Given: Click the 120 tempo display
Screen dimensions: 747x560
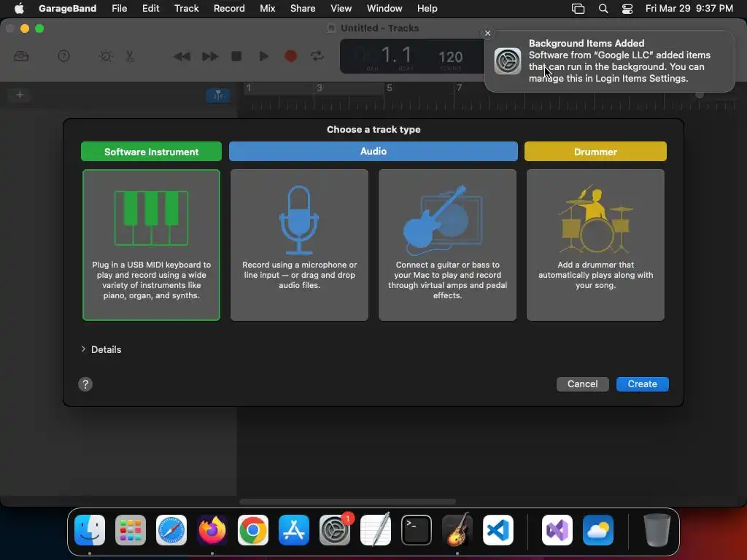Looking at the screenshot, I should (451, 58).
